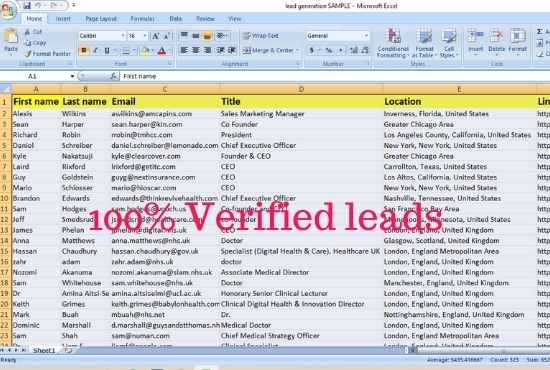The width and height of the screenshot is (550, 370).
Task: Click the select all corner button
Action: [6, 89]
